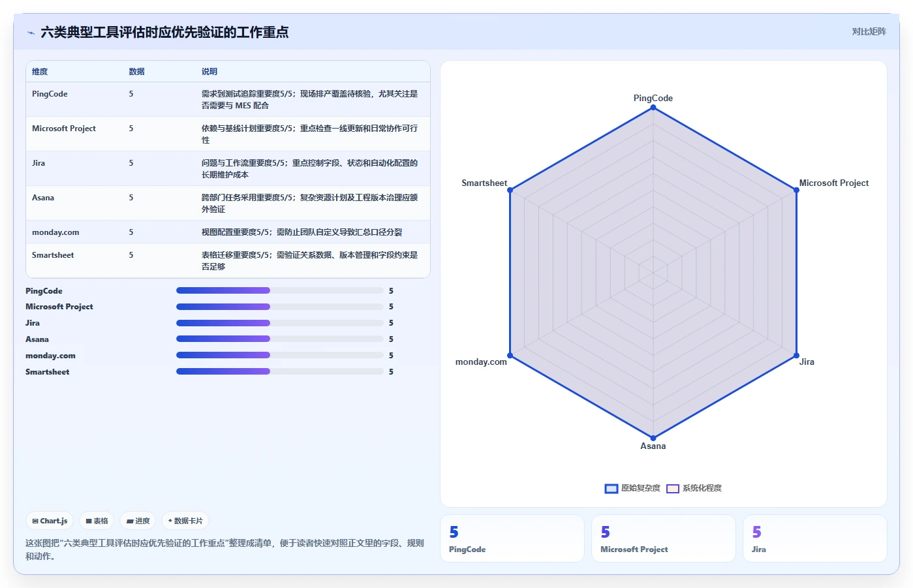Select the PingCode table row name
Screen dimensions: 913x588
pyautogui.click(x=50, y=94)
